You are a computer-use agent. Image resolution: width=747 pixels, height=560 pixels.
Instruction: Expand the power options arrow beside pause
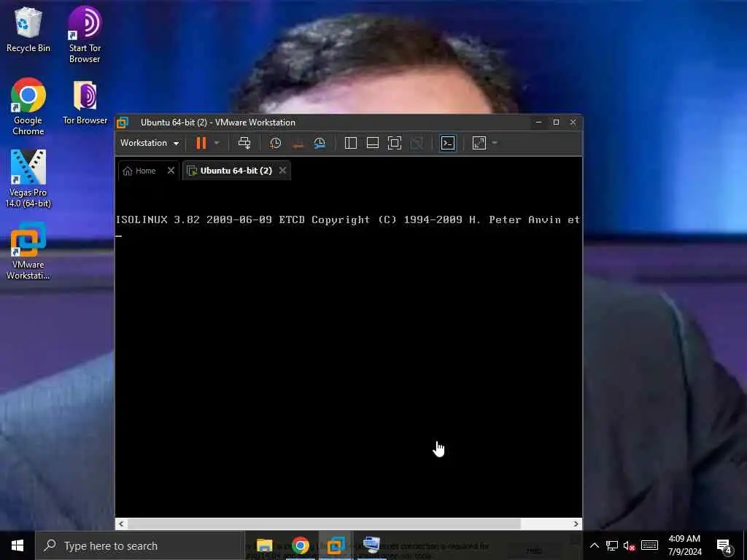[x=217, y=143]
